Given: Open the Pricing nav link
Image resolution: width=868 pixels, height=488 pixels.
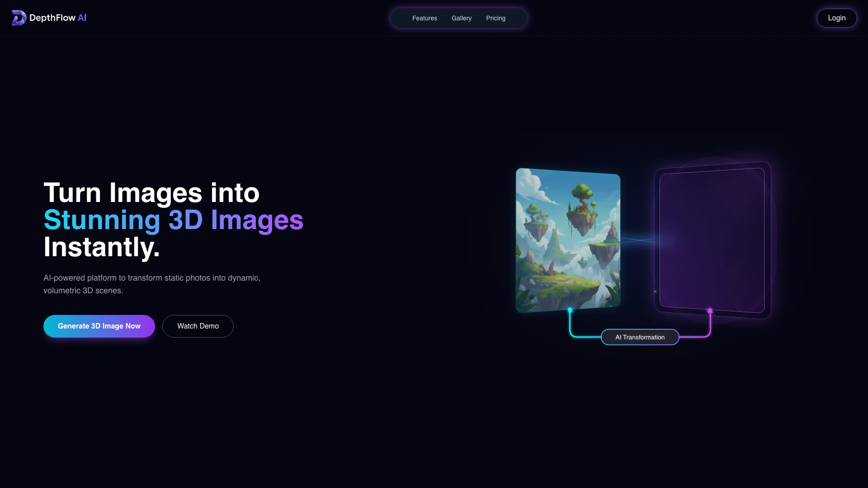Looking at the screenshot, I should pos(495,18).
